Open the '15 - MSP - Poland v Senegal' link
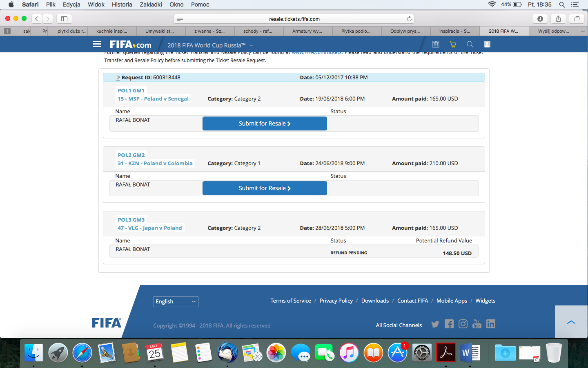Image resolution: width=588 pixels, height=368 pixels. (153, 99)
